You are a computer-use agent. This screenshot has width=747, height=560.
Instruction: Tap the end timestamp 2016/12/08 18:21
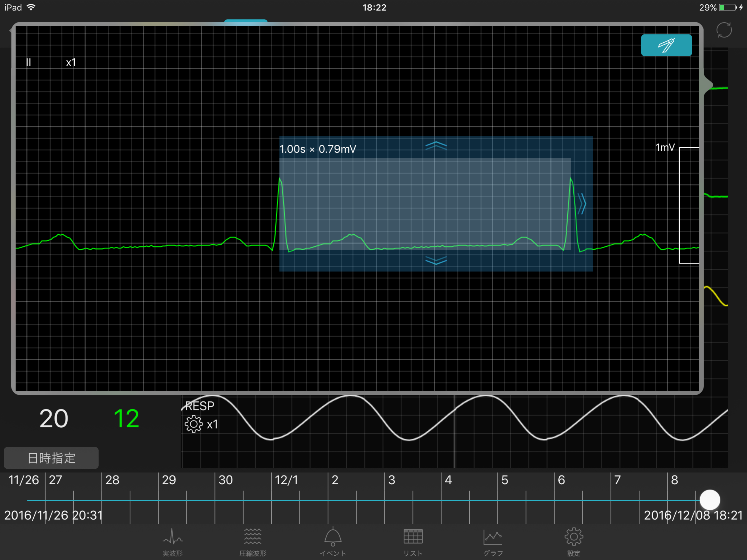[693, 515]
